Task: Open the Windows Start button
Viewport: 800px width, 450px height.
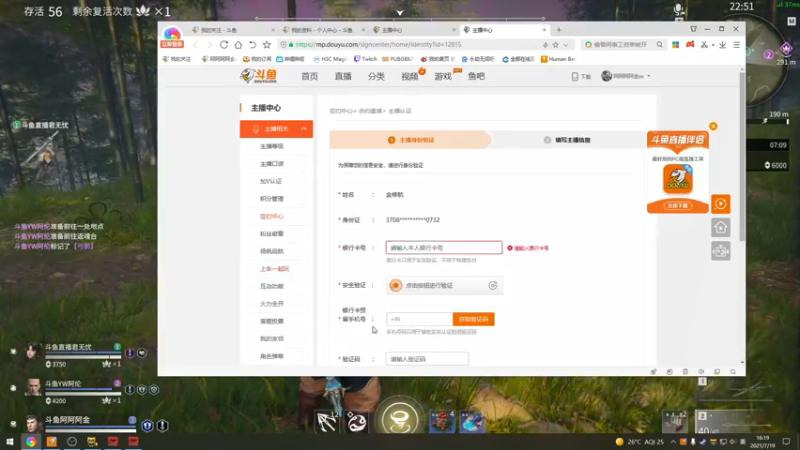Action: click(x=10, y=442)
